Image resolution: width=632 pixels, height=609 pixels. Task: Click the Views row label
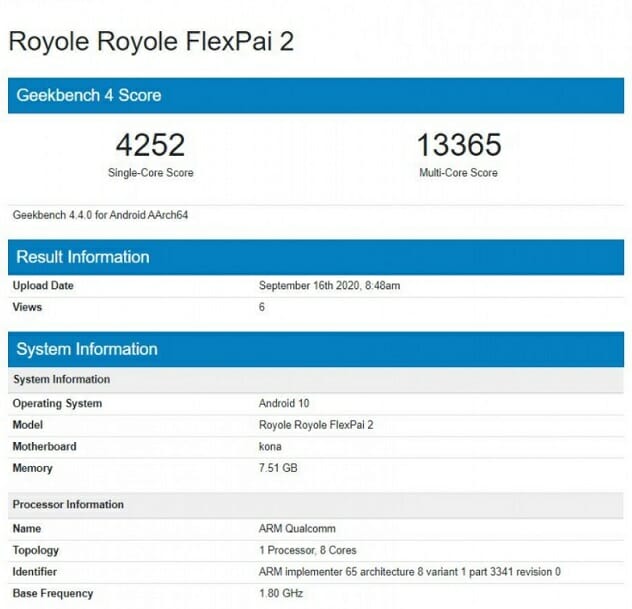pyautogui.click(x=27, y=308)
